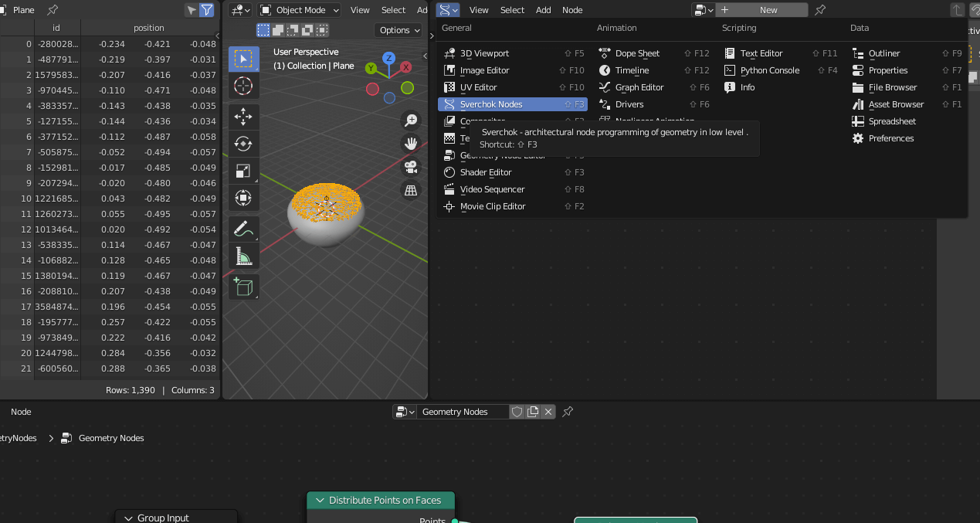Open the 3D viewport Select menu
This screenshot has height=523, width=980.
[x=393, y=10]
